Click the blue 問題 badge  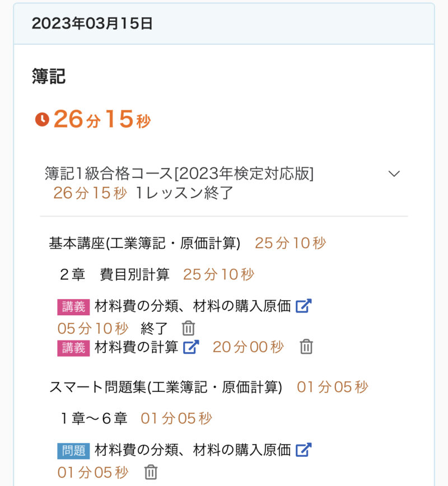pyautogui.click(x=73, y=450)
